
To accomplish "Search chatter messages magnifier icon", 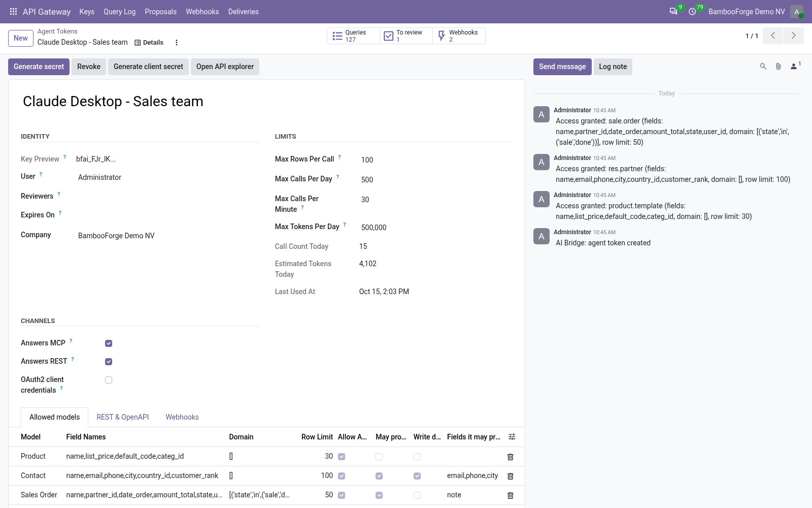I will [x=763, y=67].
